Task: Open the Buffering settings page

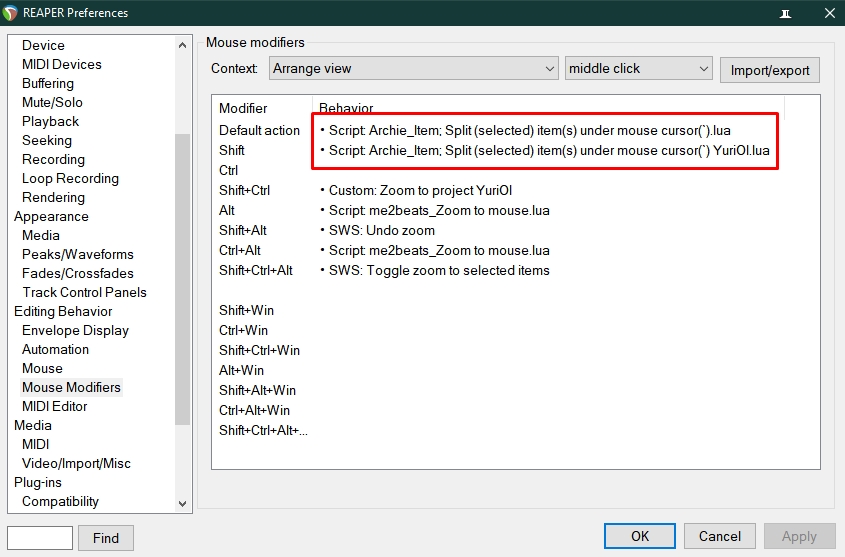Action: pyautogui.click(x=47, y=83)
